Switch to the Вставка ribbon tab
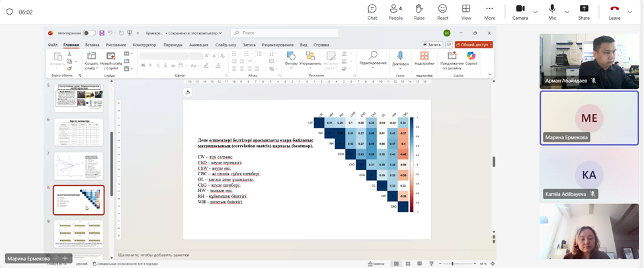644x268 pixels. tap(92, 45)
